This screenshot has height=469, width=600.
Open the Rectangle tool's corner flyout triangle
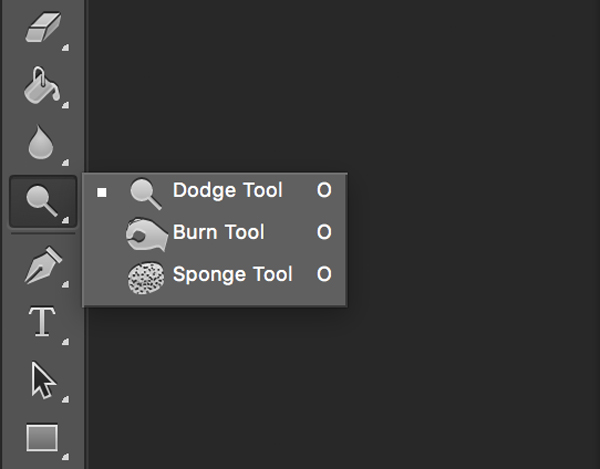[66, 455]
